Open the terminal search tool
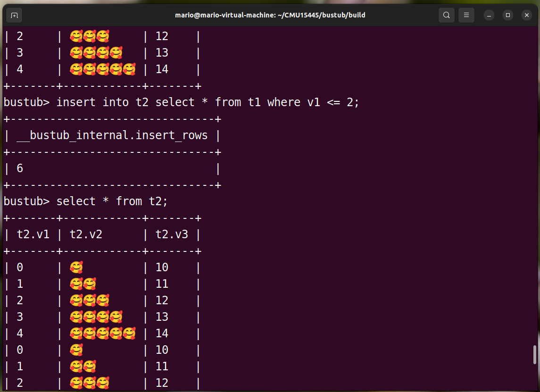Screen dimensions: 540x392 click(x=446, y=15)
